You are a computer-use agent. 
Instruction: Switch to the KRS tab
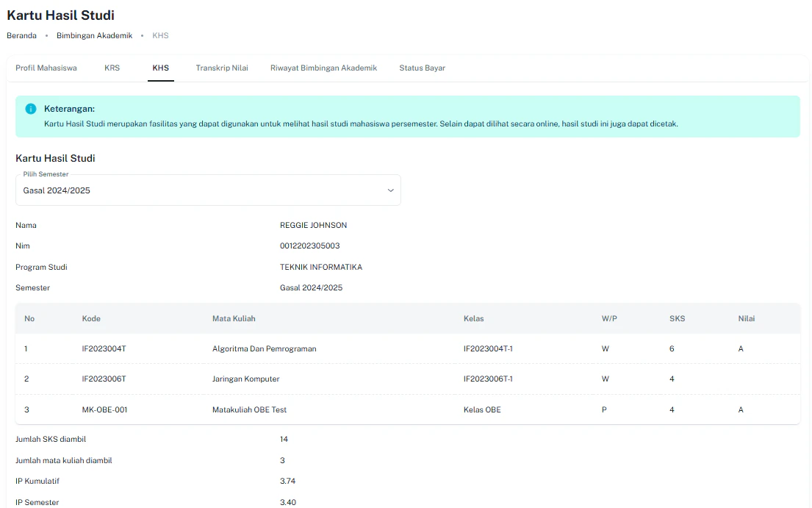(112, 68)
